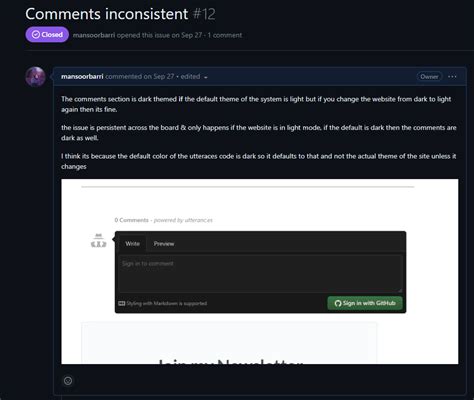
Task: Click Sign in with GitHub button
Action: [365, 303]
